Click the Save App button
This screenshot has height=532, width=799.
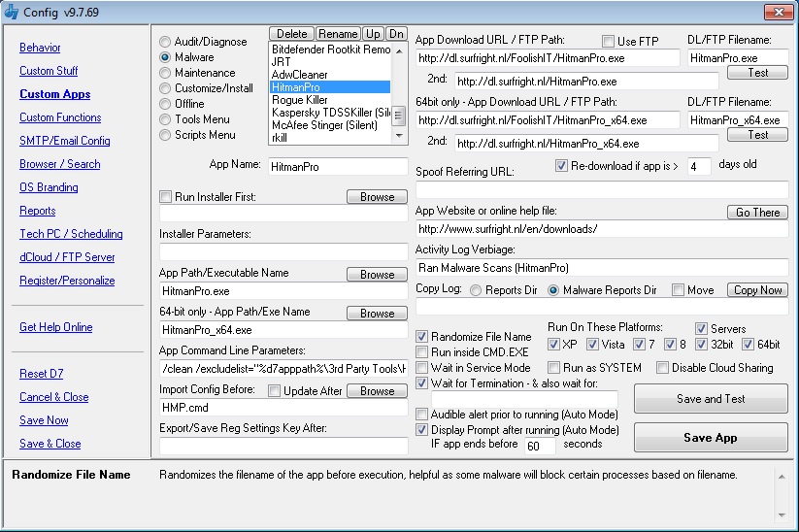point(711,438)
